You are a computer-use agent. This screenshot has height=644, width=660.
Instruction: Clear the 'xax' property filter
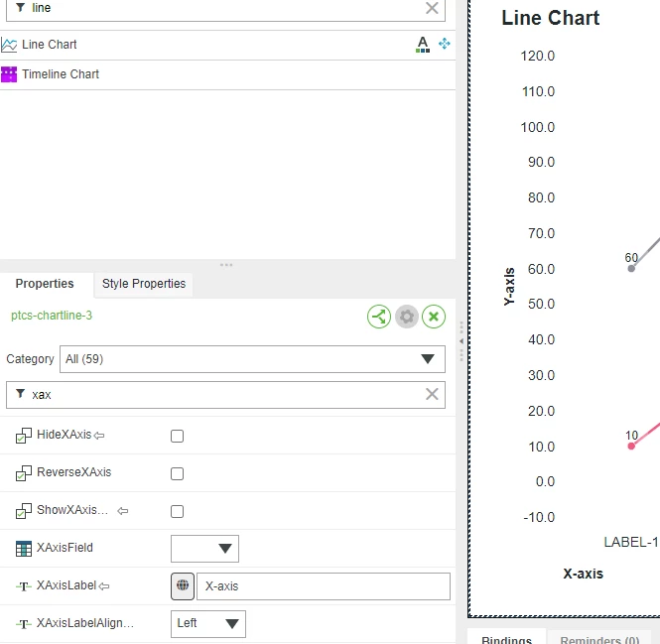(432, 394)
